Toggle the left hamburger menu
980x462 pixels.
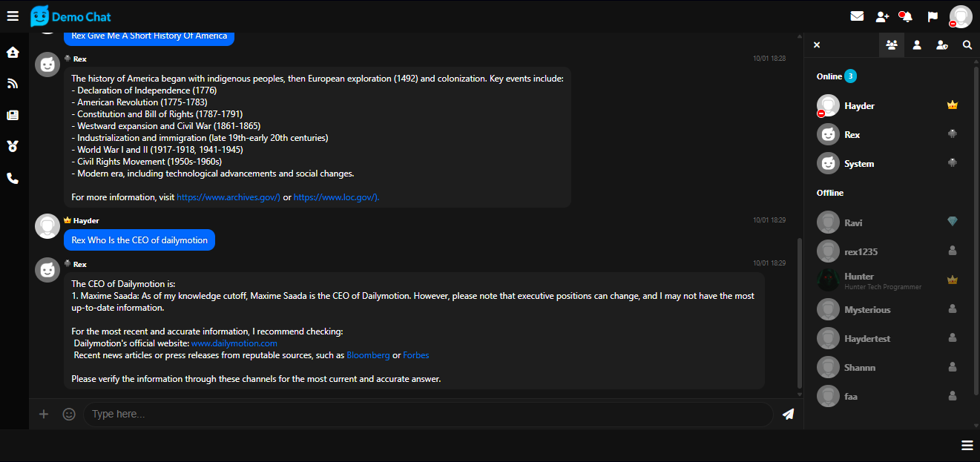coord(13,16)
